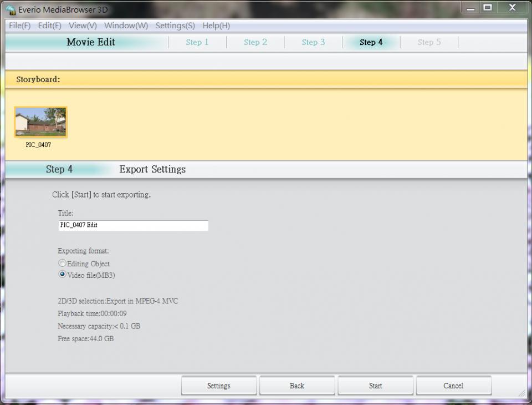
Task: Select the highlighted Step 4 tab
Action: [x=371, y=42]
